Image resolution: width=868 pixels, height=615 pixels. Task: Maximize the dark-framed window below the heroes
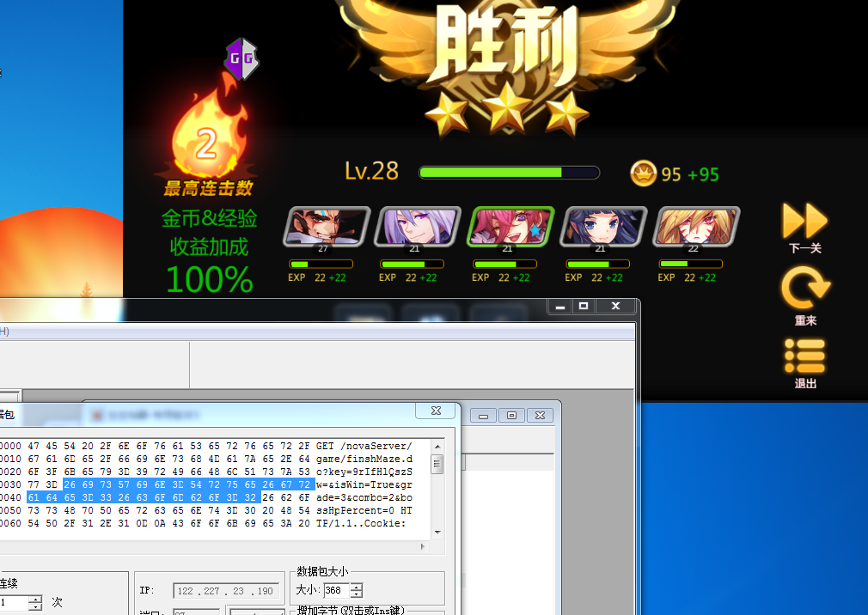pos(584,306)
